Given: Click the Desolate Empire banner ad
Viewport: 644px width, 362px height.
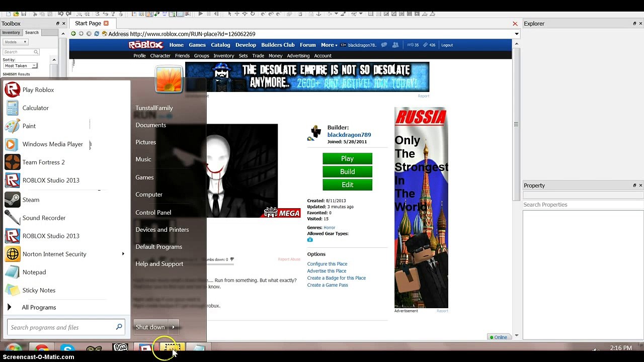Looking at the screenshot, I should click(x=307, y=77).
